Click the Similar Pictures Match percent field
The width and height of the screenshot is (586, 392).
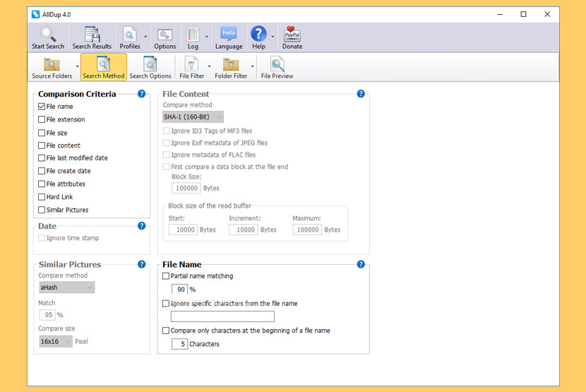[x=47, y=315]
